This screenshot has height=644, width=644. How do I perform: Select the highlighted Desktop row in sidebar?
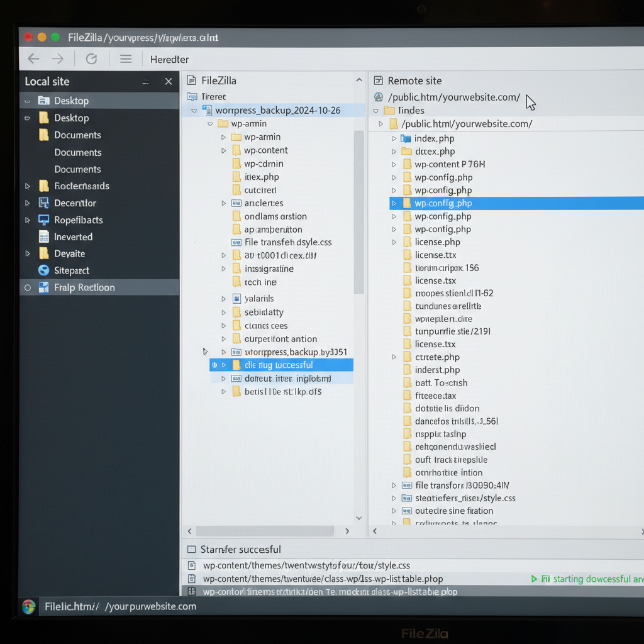pyautogui.click(x=99, y=101)
